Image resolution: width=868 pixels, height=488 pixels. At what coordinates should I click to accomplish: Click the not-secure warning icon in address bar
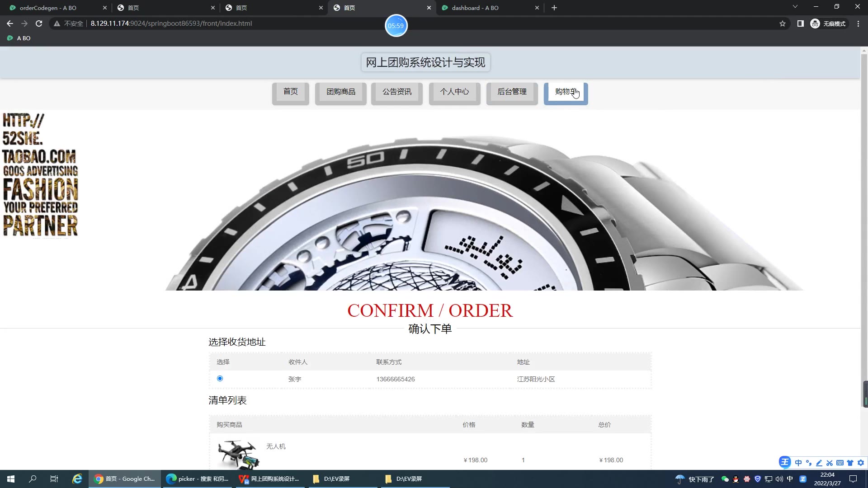point(57,23)
